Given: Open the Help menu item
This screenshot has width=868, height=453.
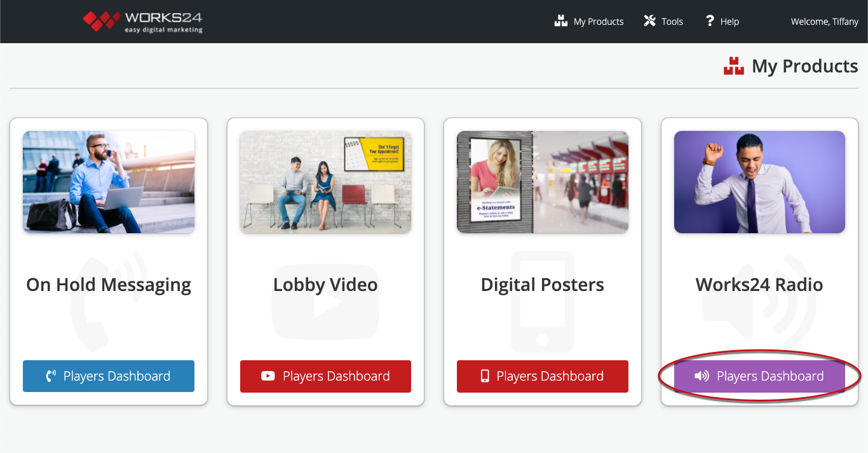Looking at the screenshot, I should (x=729, y=22).
